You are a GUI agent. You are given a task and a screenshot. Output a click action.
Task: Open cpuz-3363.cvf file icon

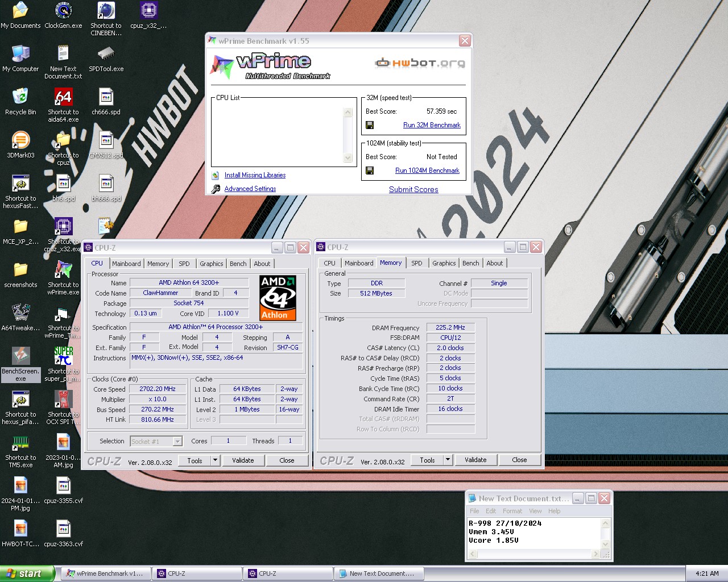[63, 534]
